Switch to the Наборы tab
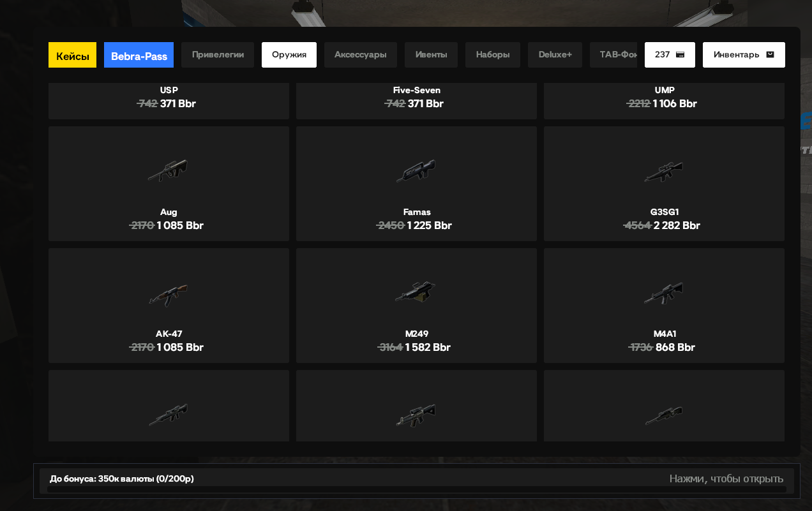812x511 pixels. point(493,55)
